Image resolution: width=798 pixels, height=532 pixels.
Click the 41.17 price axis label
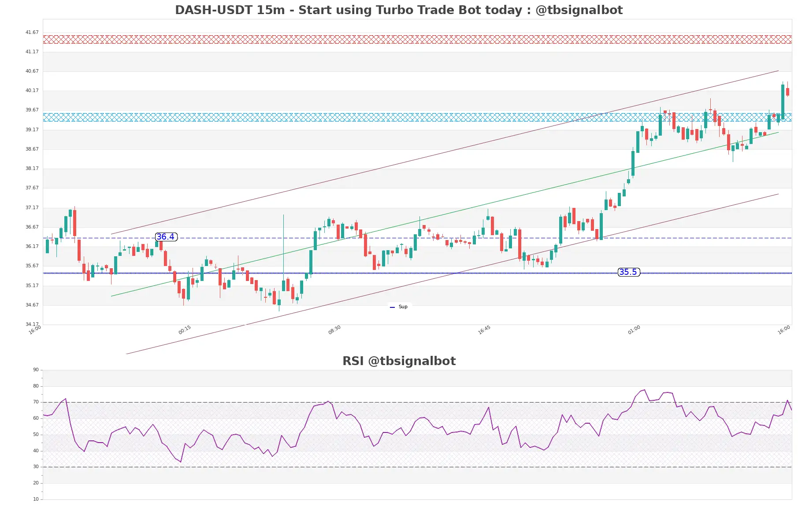[x=32, y=52]
